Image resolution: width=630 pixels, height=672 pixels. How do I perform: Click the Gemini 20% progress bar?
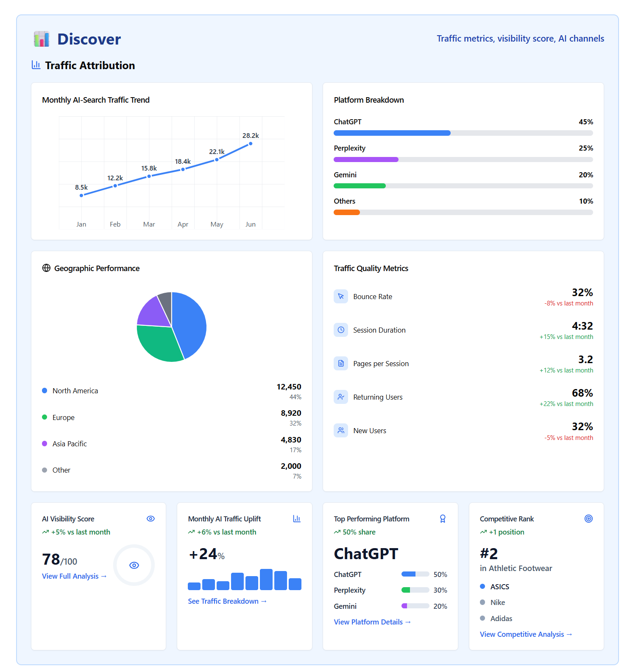tap(463, 186)
